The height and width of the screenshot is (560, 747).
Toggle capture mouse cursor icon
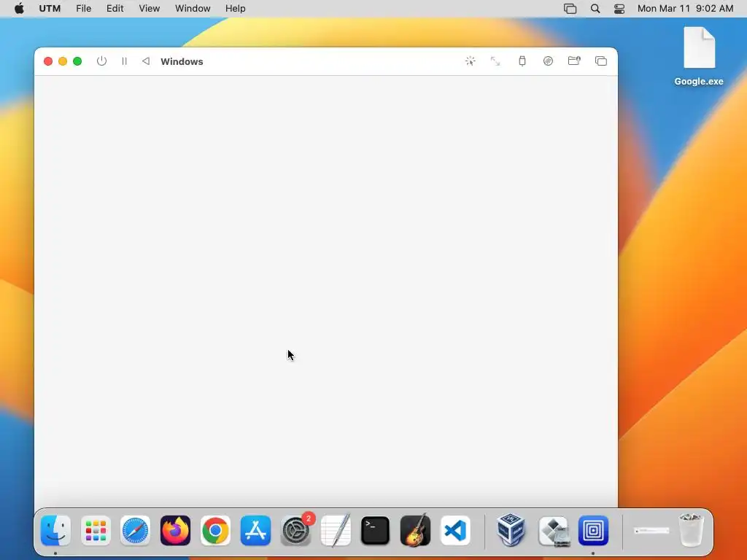[x=471, y=61]
